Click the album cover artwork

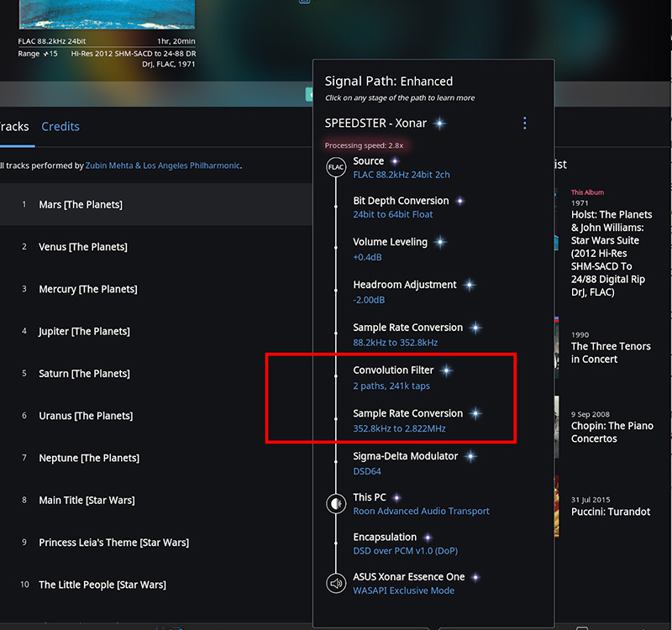coord(108,14)
